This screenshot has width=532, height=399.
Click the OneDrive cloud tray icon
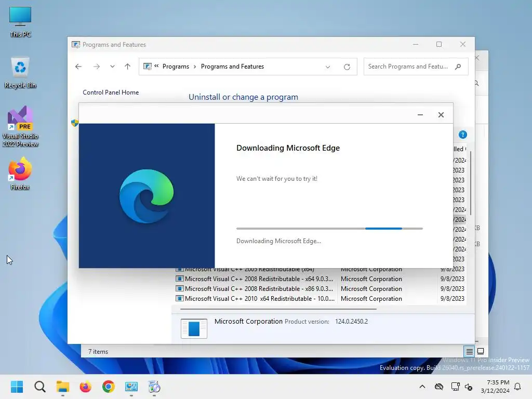[x=439, y=387]
